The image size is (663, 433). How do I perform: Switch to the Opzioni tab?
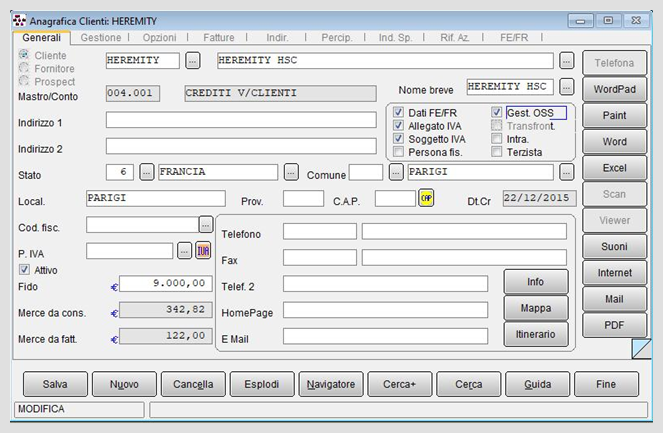coord(159,38)
